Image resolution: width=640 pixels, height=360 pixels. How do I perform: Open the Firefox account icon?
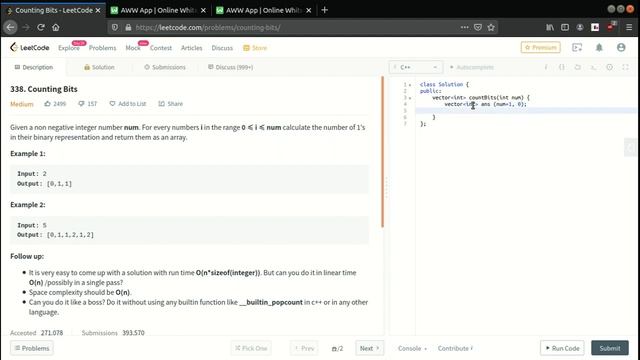[580, 27]
